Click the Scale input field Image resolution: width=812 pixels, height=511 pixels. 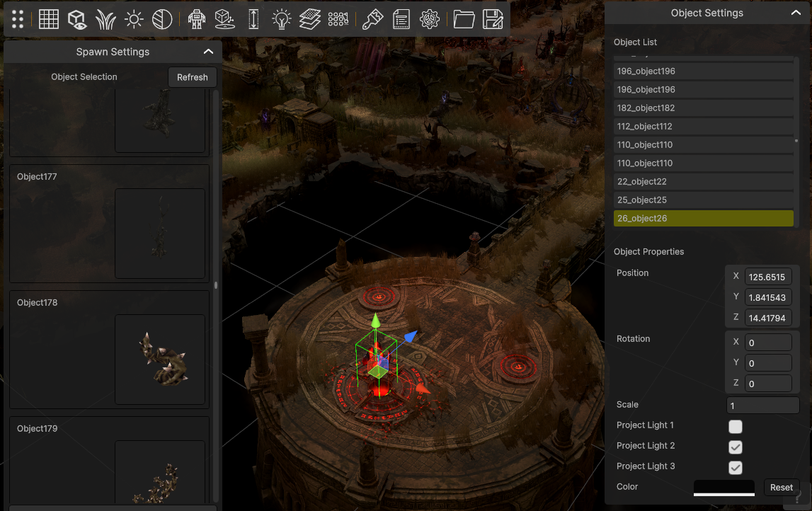[x=763, y=406]
